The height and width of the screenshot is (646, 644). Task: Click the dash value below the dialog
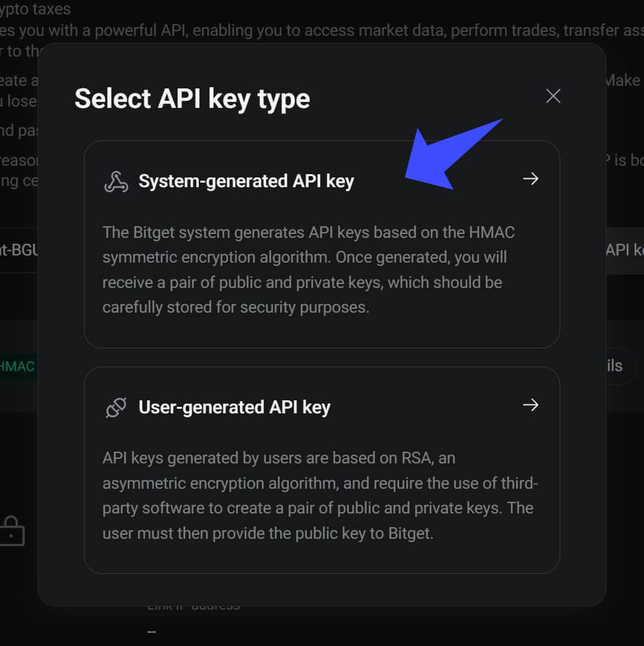(151, 632)
